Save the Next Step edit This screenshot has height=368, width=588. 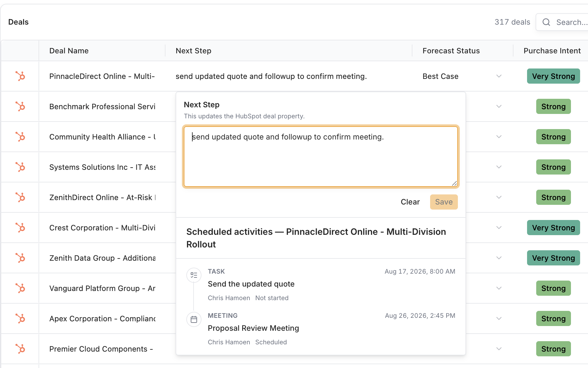coord(444,202)
